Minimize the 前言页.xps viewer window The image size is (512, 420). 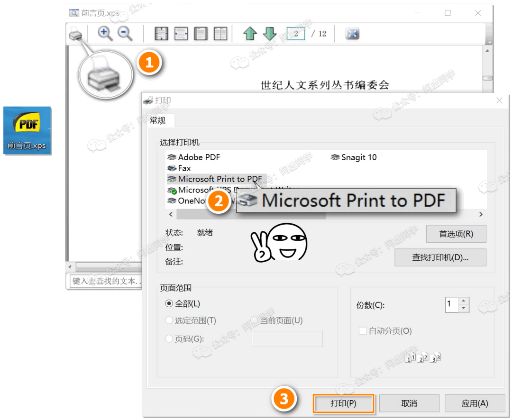tap(417, 13)
